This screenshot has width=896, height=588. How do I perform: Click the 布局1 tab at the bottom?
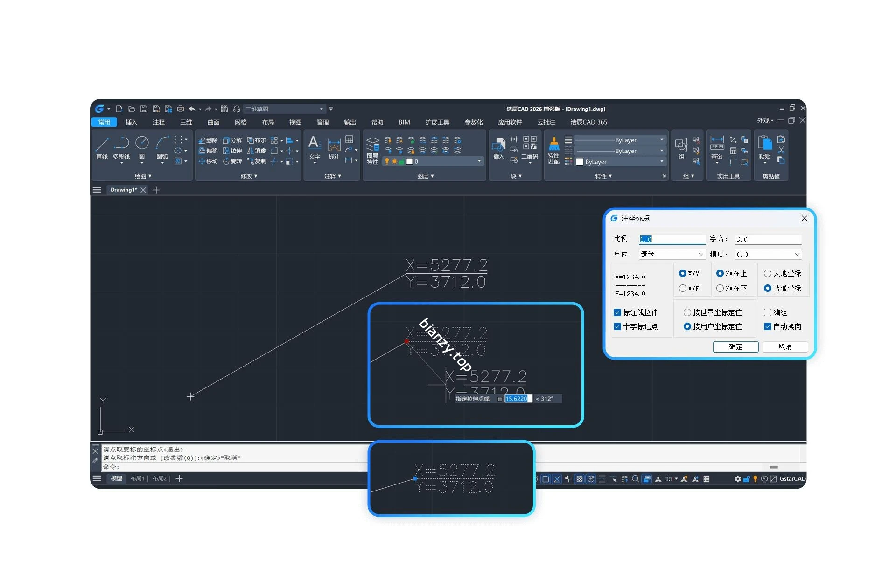click(x=137, y=478)
